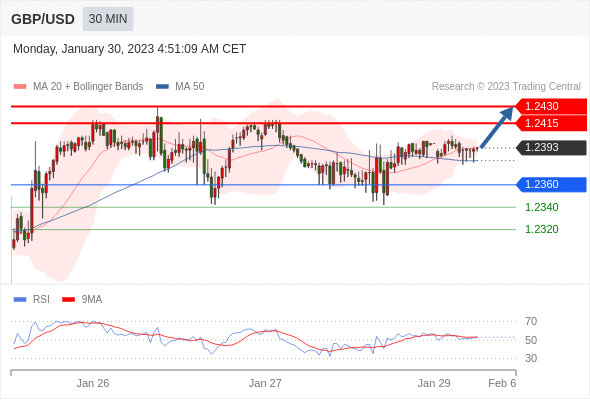Click the Jan 27 axis label
Viewport: 590px width, 400px height.
tap(265, 383)
